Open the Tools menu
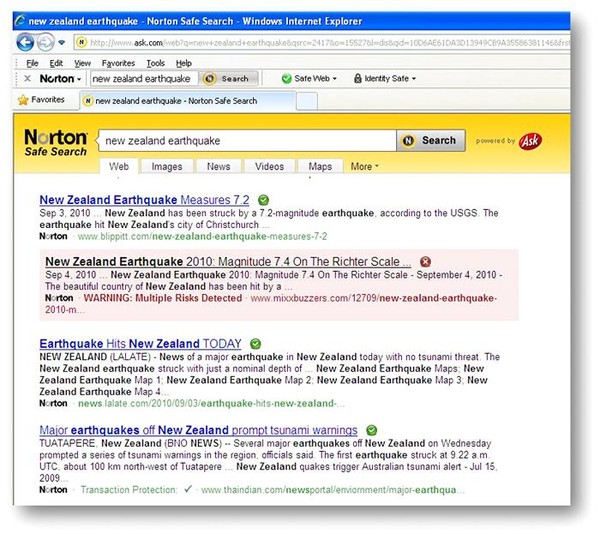The image size is (600, 534). [x=155, y=63]
